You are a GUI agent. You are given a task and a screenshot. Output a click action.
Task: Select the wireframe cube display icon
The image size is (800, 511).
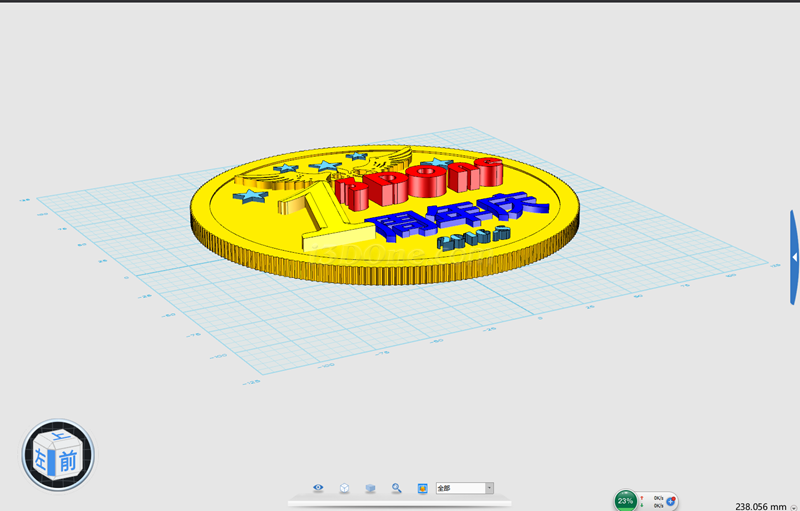[x=344, y=488]
